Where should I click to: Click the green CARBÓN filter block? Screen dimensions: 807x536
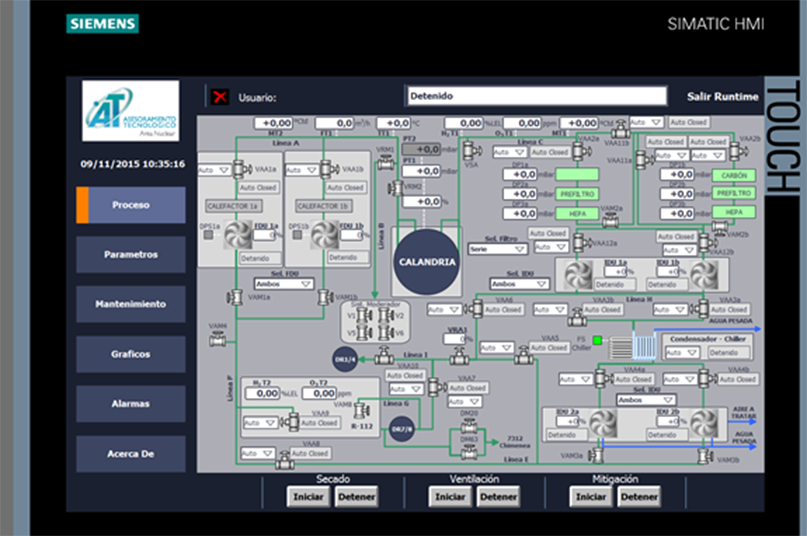click(734, 175)
